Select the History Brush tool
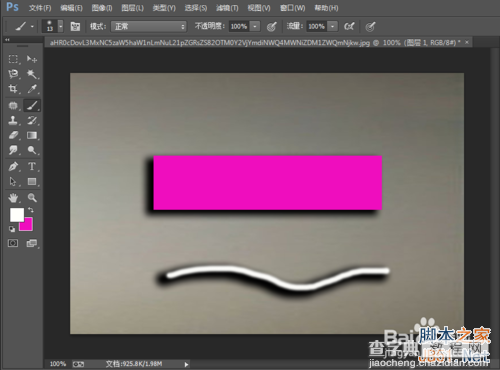 [32, 120]
